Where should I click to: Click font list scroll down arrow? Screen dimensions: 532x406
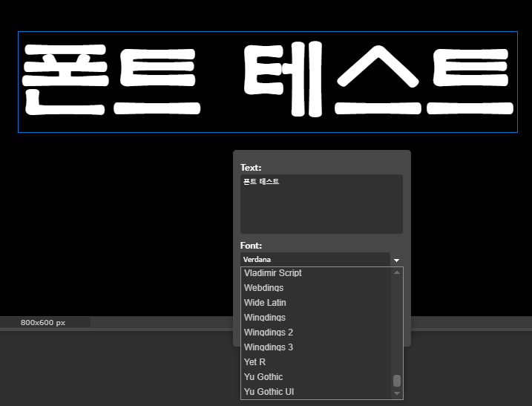tap(397, 394)
